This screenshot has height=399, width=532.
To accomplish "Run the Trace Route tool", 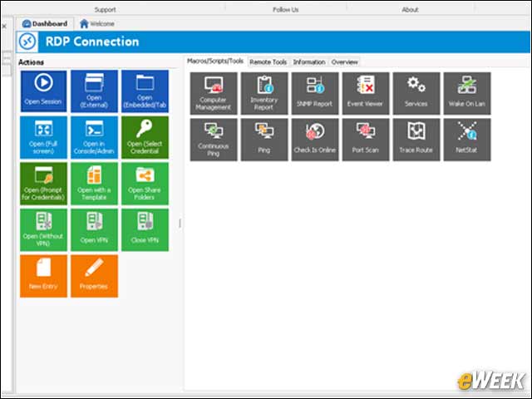I will click(x=416, y=140).
